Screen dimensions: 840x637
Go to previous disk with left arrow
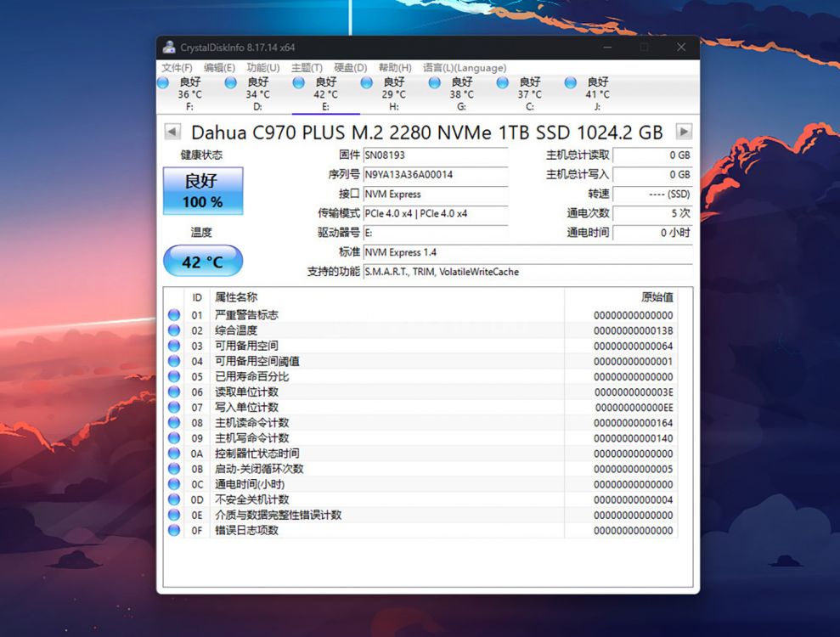click(x=172, y=132)
